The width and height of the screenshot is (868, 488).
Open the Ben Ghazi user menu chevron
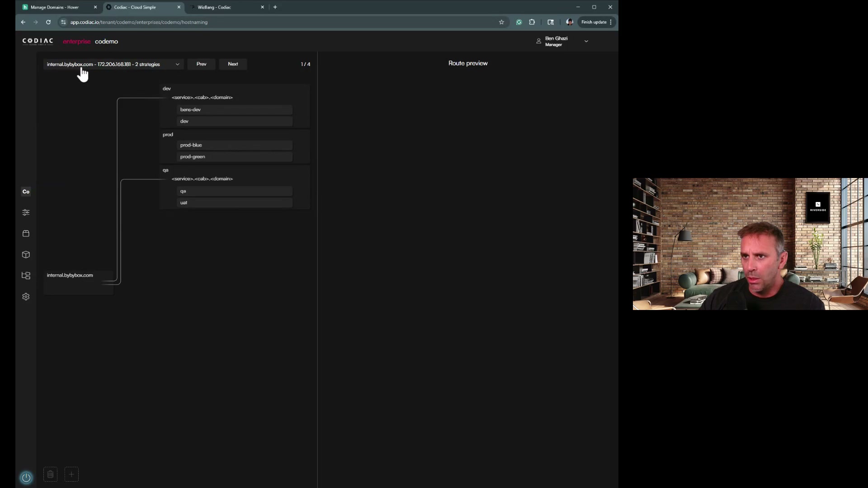[586, 41]
